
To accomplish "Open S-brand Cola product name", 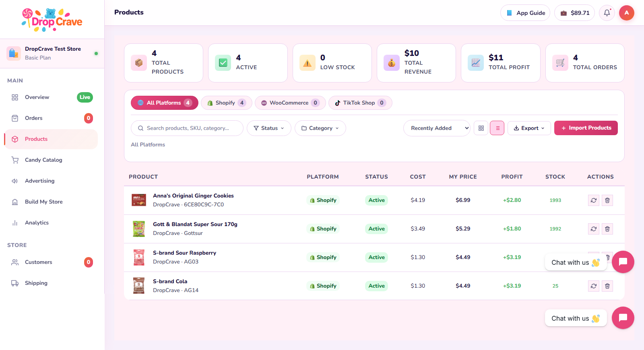I will [170, 281].
